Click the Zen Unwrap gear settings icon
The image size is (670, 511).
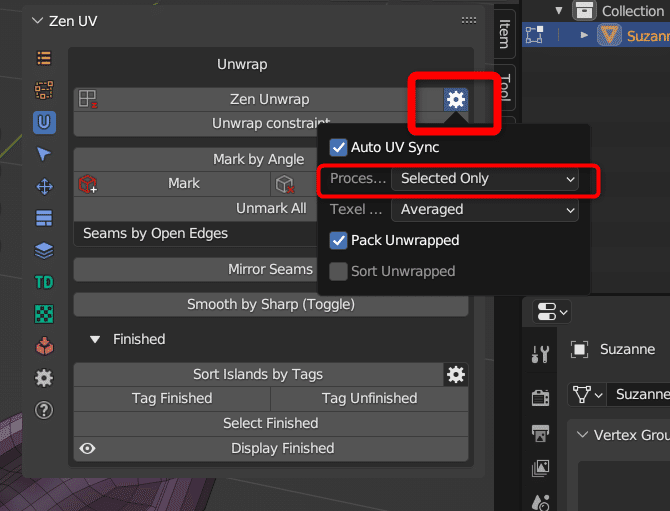pos(455,100)
